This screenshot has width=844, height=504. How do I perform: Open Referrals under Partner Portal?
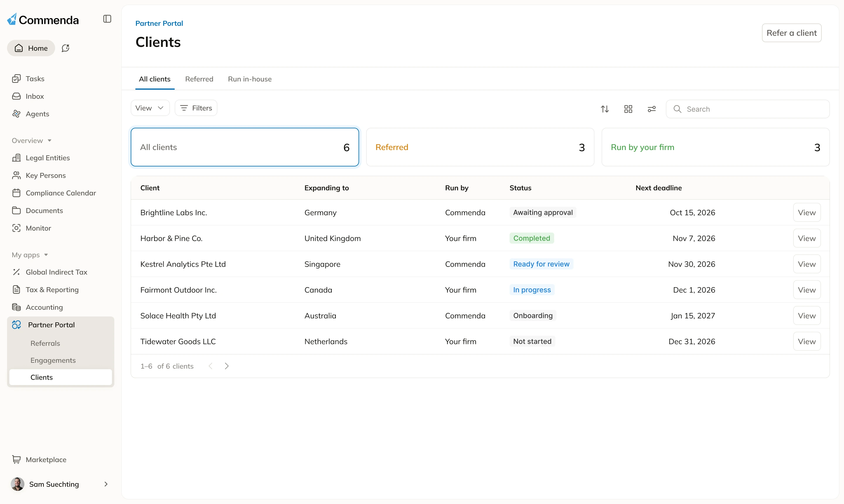45,344
